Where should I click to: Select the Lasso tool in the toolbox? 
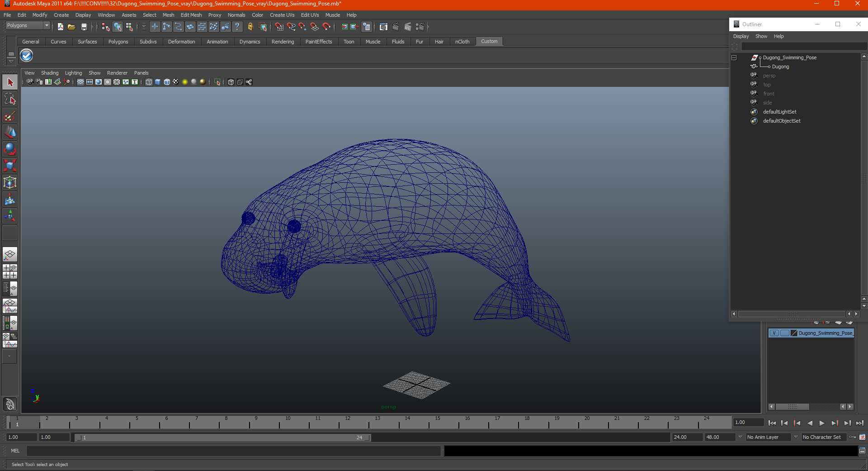point(10,99)
